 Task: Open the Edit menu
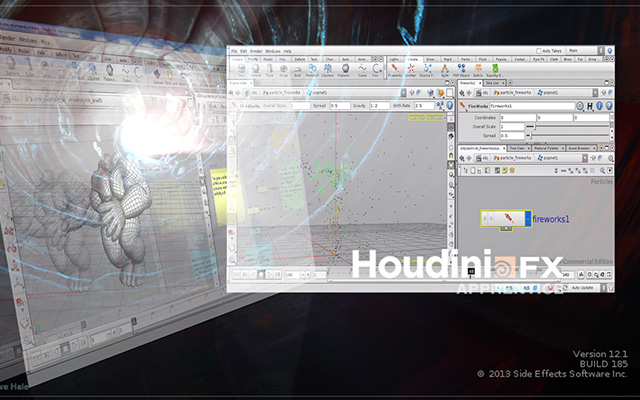tap(244, 51)
